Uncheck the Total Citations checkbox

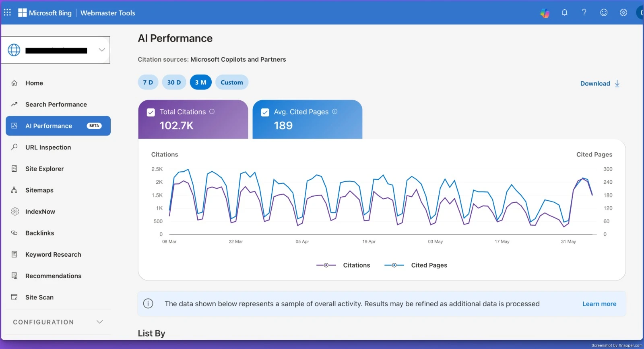pyautogui.click(x=151, y=112)
